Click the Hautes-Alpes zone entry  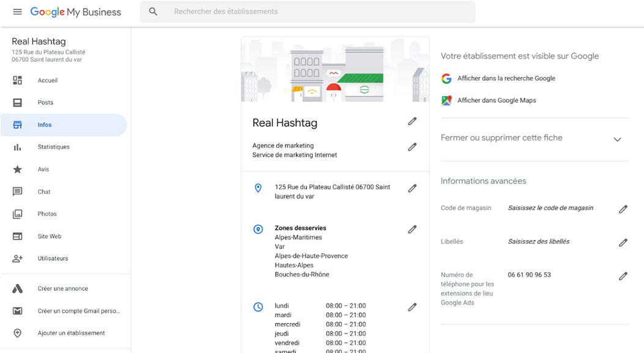click(294, 265)
